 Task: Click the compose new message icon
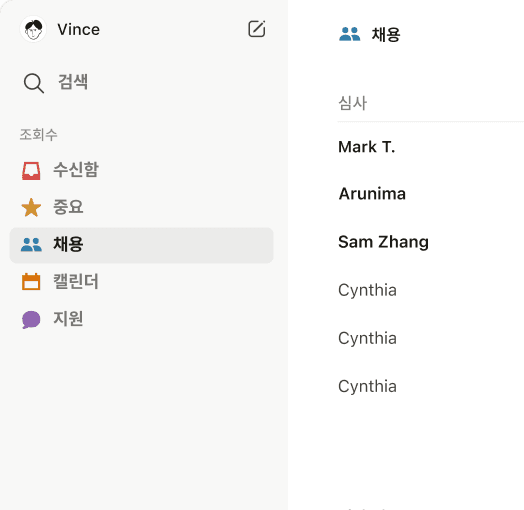[x=257, y=29]
